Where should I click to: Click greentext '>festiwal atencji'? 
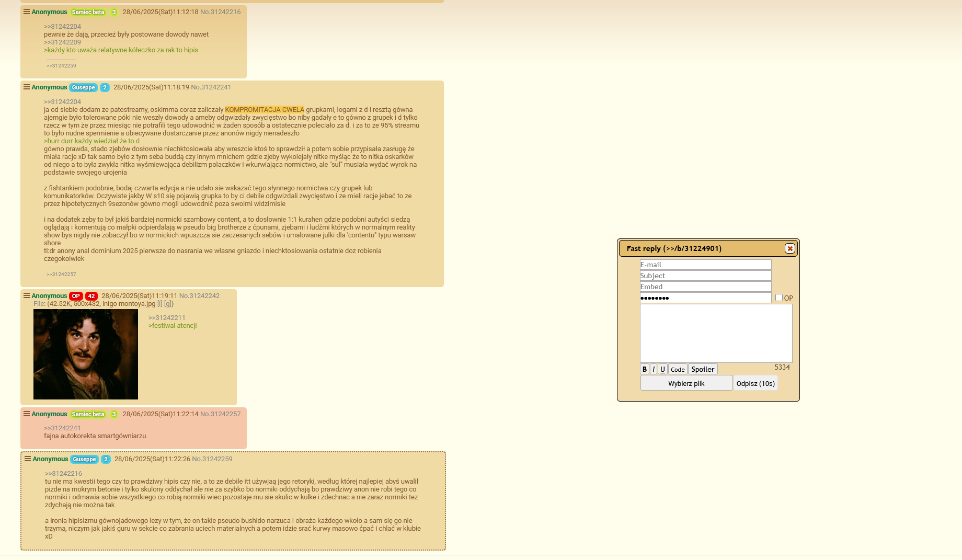[173, 326]
